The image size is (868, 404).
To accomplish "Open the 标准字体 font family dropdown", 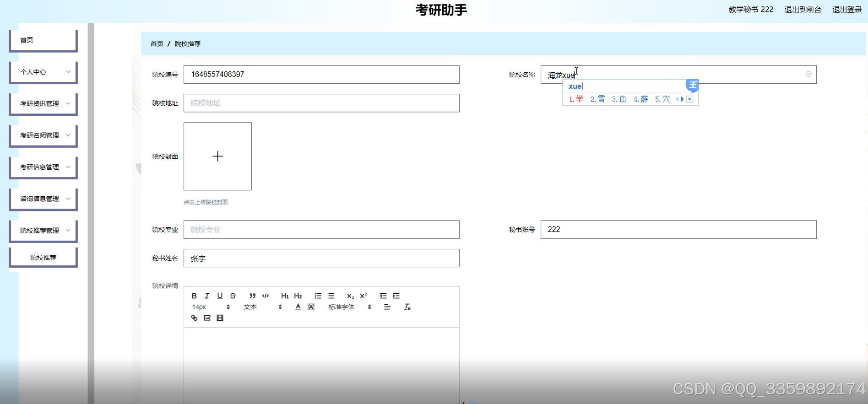I will click(x=350, y=307).
